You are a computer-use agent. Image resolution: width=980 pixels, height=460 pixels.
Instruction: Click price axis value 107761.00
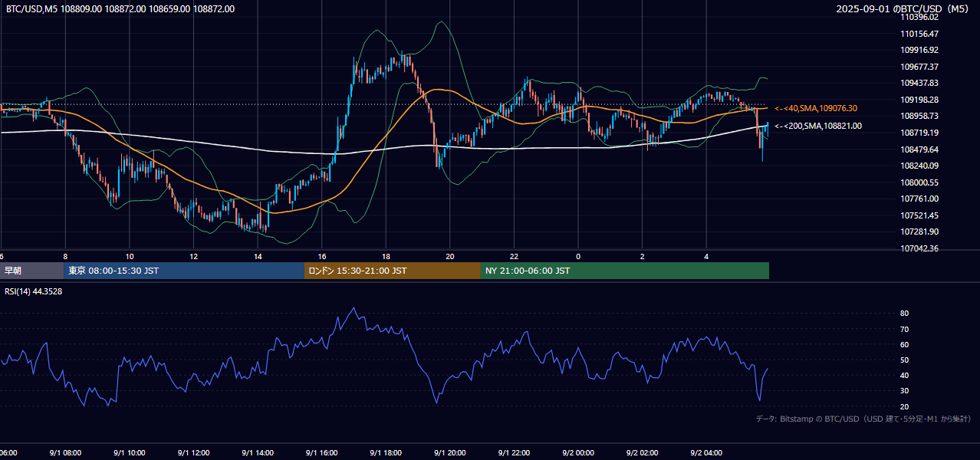pos(919,199)
